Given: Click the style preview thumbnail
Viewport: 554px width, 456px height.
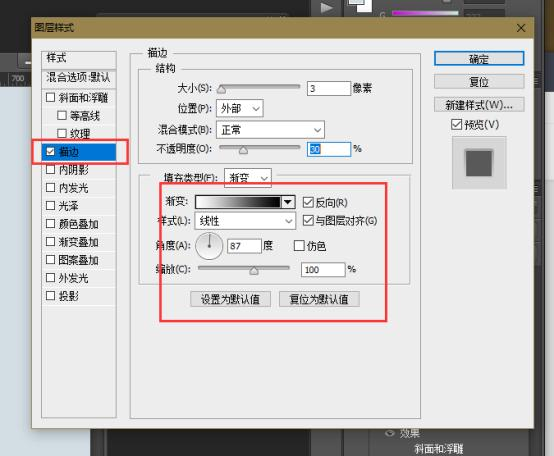Looking at the screenshot, I should point(479,163).
